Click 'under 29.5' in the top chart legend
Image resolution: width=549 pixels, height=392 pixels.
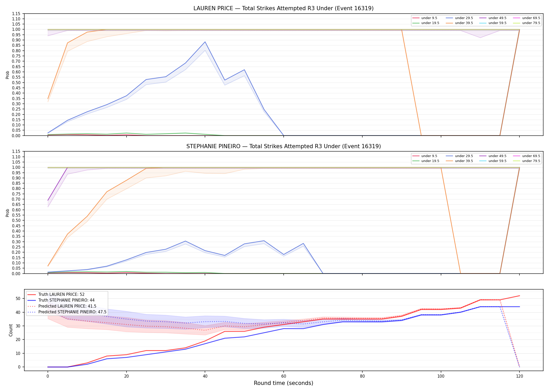pyautogui.click(x=464, y=18)
